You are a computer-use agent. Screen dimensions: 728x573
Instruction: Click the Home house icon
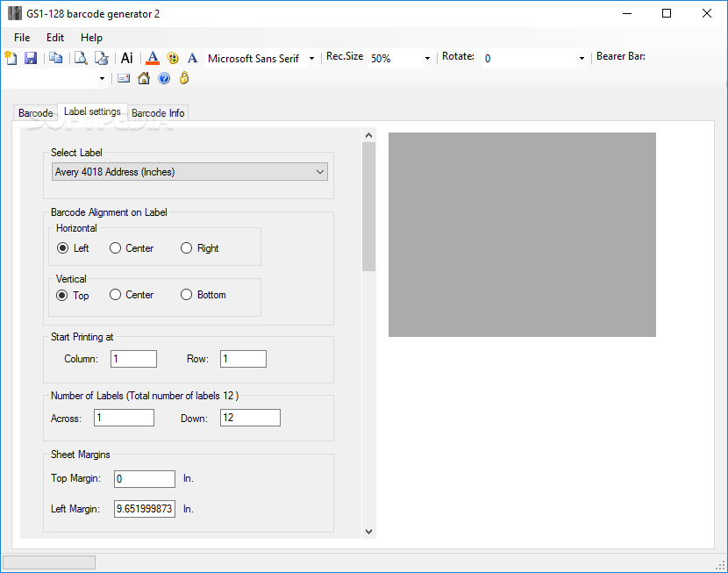tap(144, 78)
